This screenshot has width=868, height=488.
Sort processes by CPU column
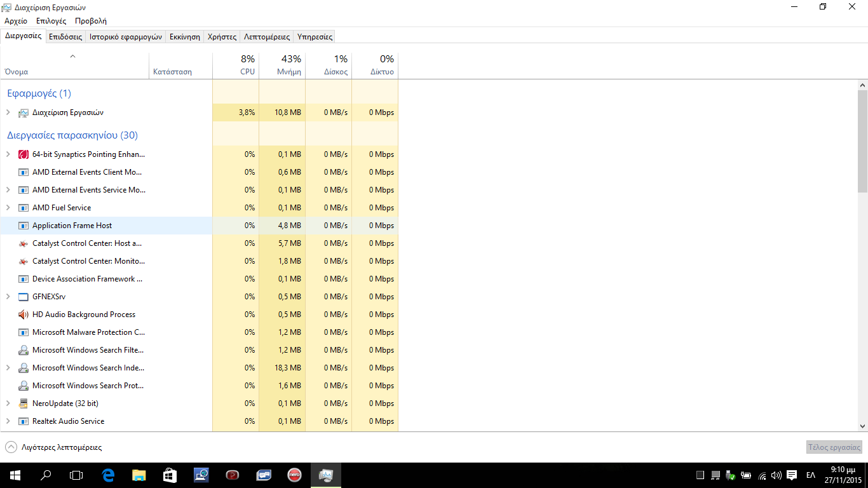pyautogui.click(x=236, y=65)
